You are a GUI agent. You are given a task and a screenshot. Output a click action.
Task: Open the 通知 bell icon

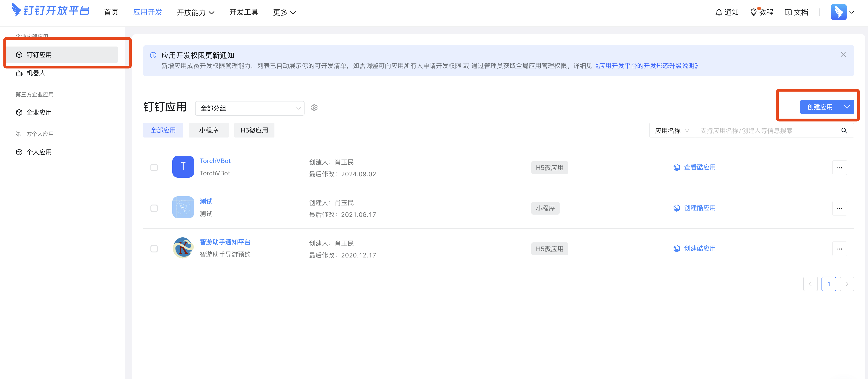[719, 12]
